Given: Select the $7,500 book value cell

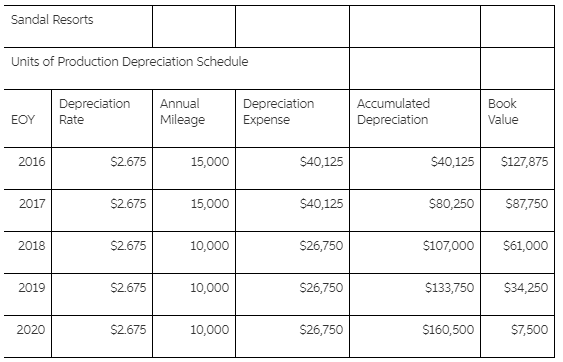Looking at the screenshot, I should pyautogui.click(x=517, y=337).
